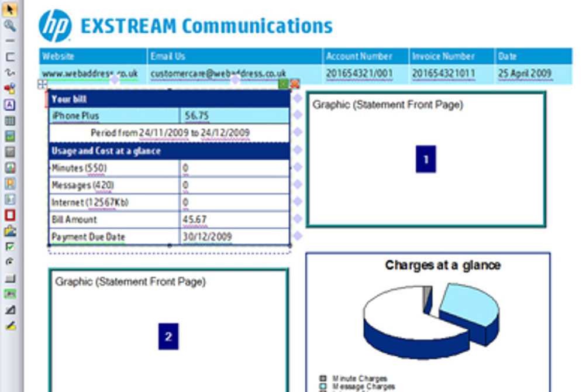
Task: Choose the yellow highlighter pen tool
Action: 10,326
